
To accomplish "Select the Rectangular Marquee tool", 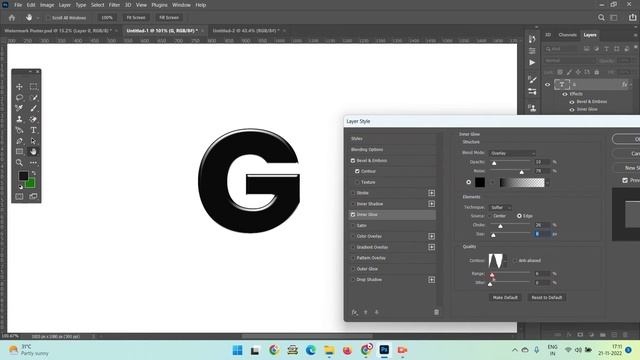I will click(33, 87).
